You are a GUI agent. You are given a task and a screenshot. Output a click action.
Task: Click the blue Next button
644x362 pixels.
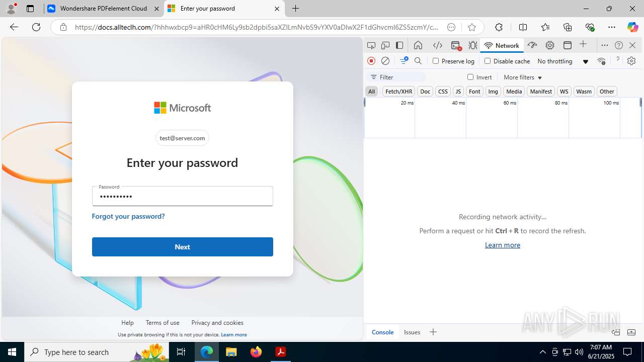pos(183,247)
